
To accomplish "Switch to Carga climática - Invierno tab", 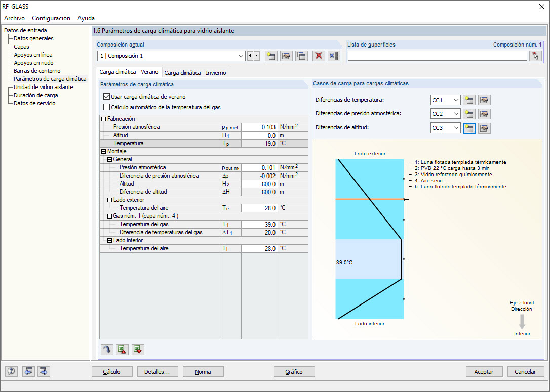I will pos(195,73).
